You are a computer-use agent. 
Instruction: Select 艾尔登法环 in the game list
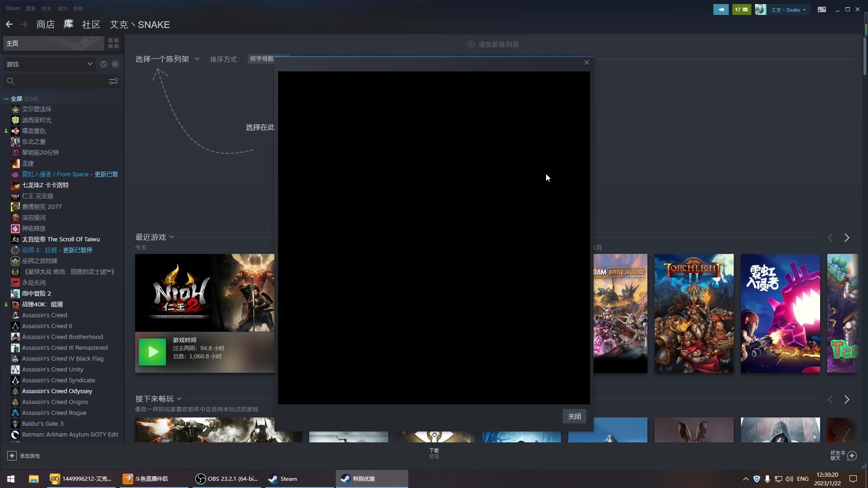(x=37, y=109)
